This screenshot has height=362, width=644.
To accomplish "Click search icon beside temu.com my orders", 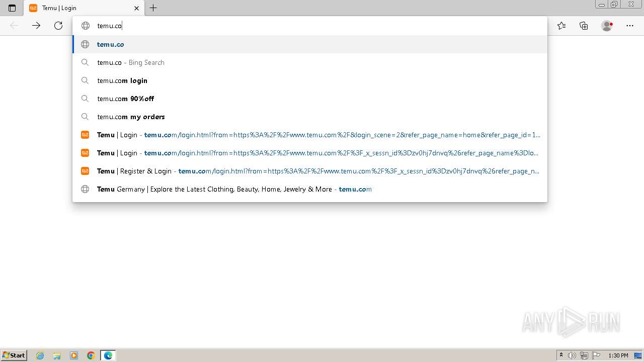I will pos(85,117).
